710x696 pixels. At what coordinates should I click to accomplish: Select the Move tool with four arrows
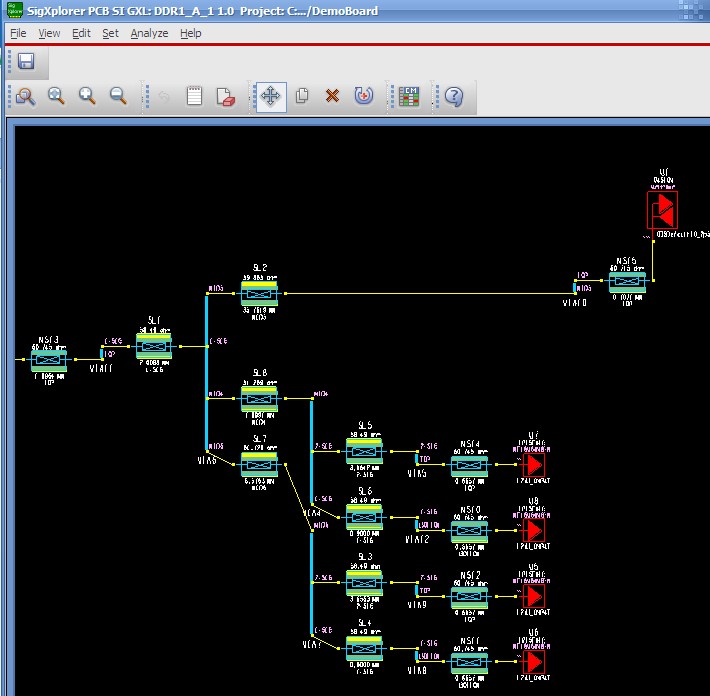pos(271,96)
